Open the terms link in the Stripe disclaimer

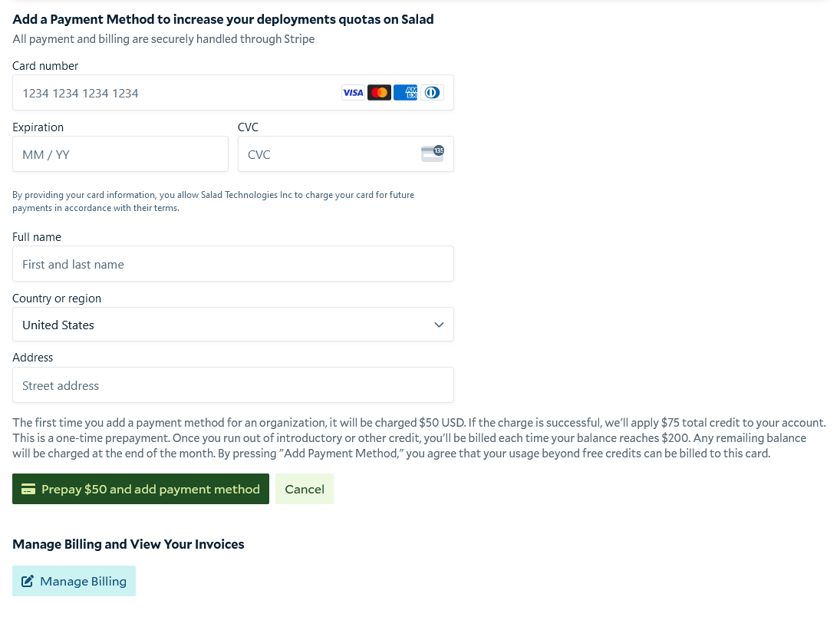[165, 207]
